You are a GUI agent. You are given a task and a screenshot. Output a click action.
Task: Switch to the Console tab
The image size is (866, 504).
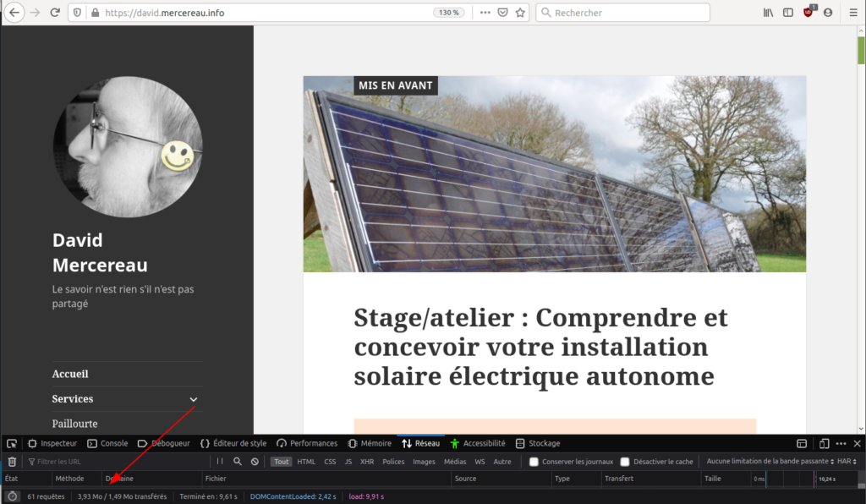click(107, 443)
